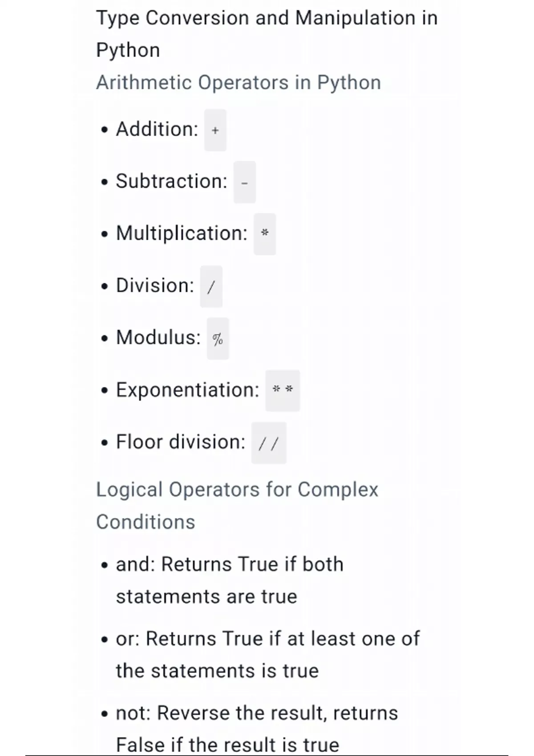
Task: Click the Floor division list item label
Action: pos(180,442)
